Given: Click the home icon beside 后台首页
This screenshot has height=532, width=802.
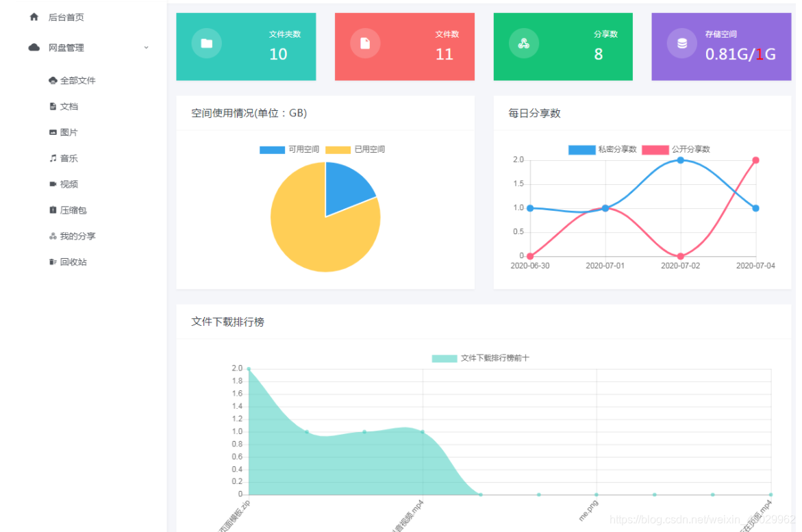Looking at the screenshot, I should click(34, 17).
